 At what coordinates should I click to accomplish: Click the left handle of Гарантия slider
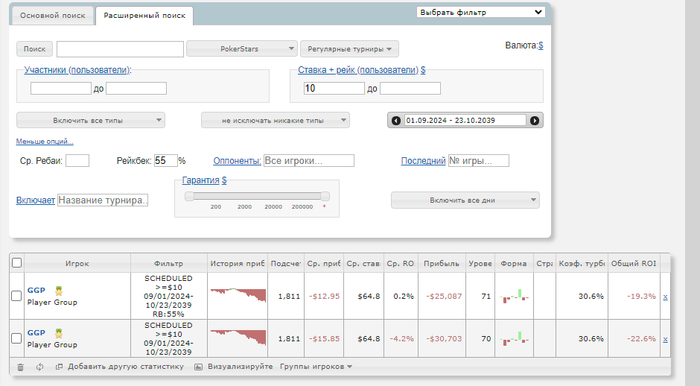189,196
